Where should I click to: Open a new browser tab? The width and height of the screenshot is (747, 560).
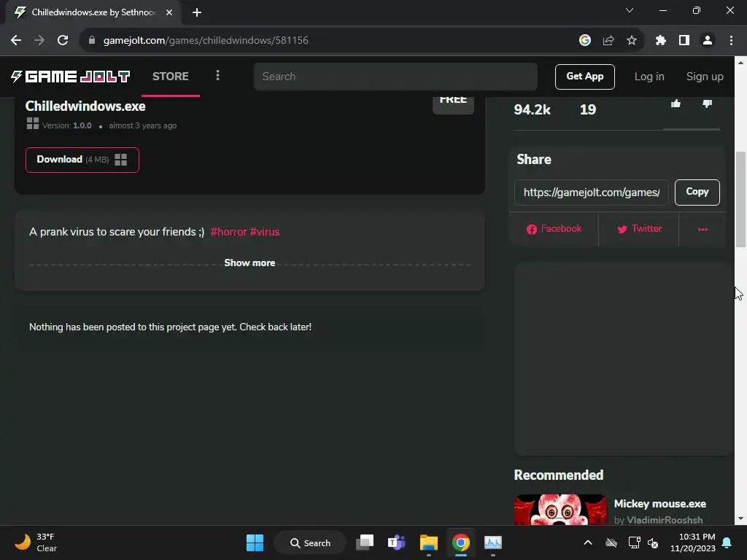(x=197, y=12)
